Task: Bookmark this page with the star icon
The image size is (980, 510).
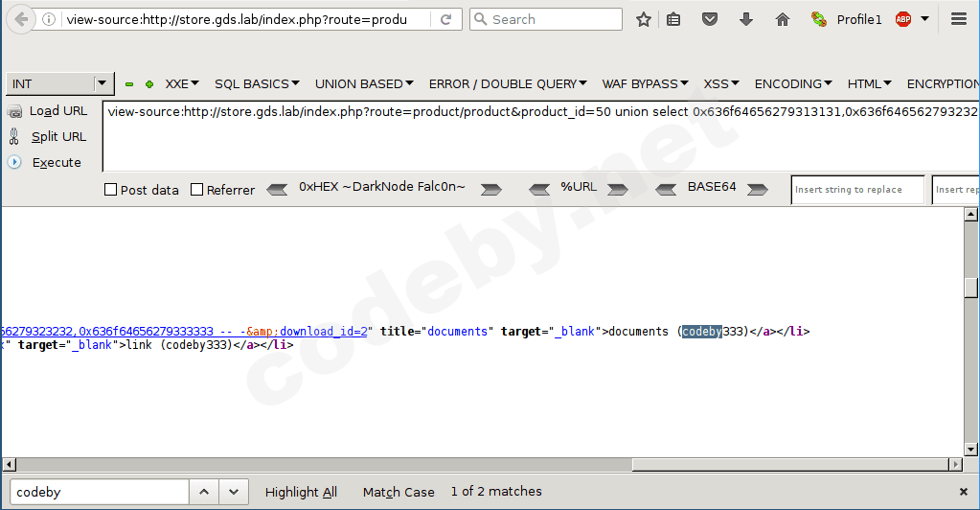Action: coord(643,19)
